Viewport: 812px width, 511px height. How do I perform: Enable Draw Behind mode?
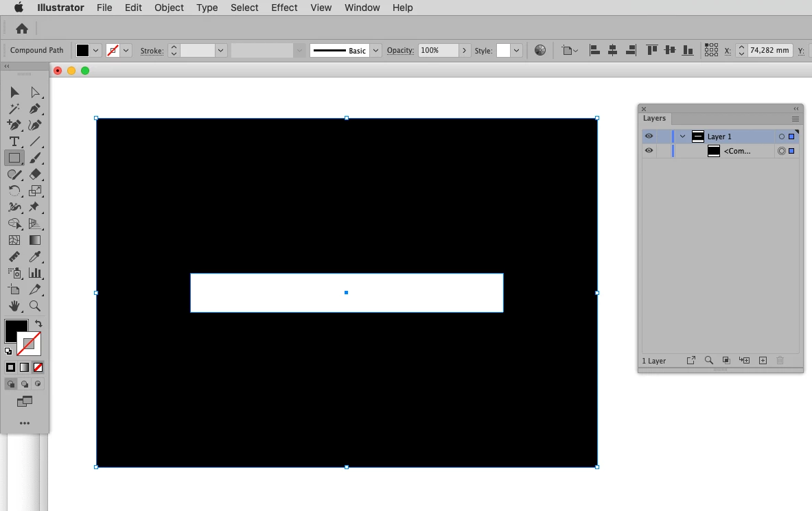click(x=24, y=384)
